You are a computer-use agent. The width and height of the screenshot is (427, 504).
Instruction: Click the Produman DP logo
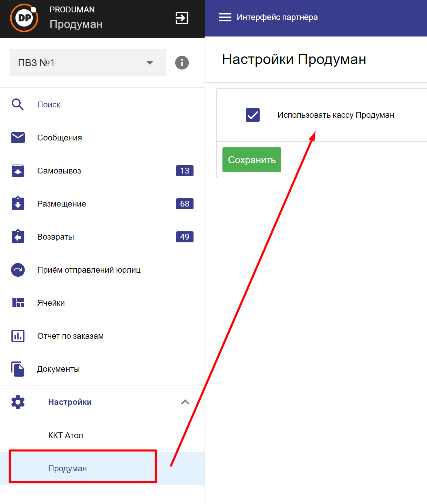pyautogui.click(x=24, y=18)
